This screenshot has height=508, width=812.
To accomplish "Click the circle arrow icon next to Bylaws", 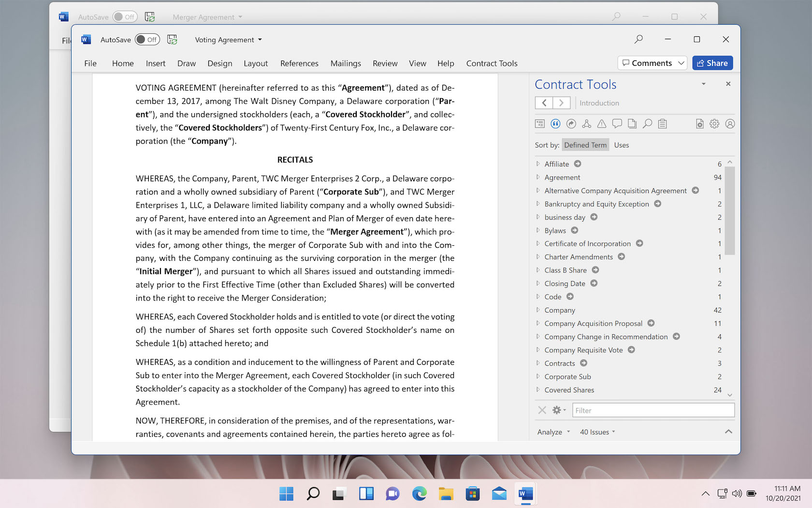I will point(575,230).
